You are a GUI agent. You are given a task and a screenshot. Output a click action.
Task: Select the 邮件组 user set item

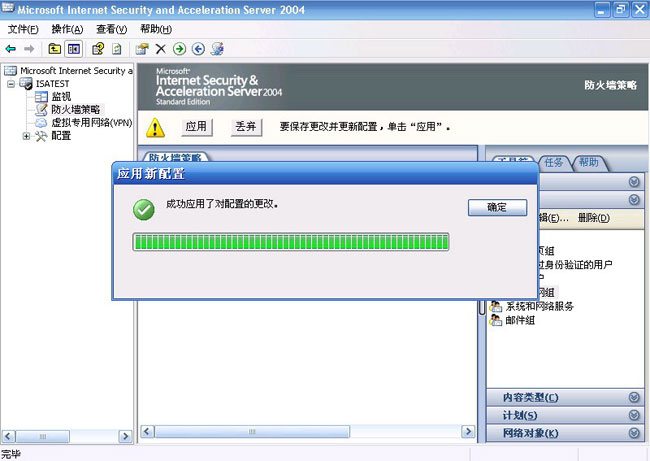[x=520, y=320]
